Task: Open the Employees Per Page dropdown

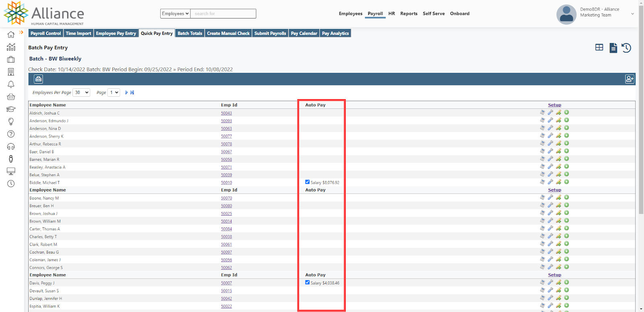Action: click(81, 93)
